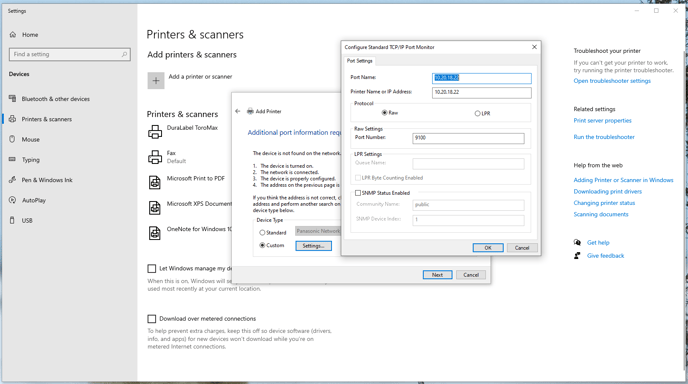Image resolution: width=688 pixels, height=384 pixels.
Task: Open Home in Settings sidebar
Action: [x=30, y=35]
